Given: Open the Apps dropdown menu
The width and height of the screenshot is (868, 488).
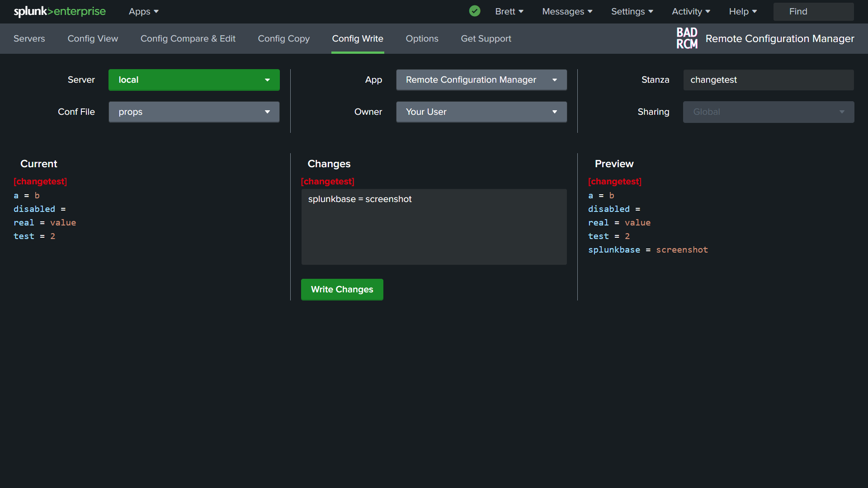Looking at the screenshot, I should 143,11.
